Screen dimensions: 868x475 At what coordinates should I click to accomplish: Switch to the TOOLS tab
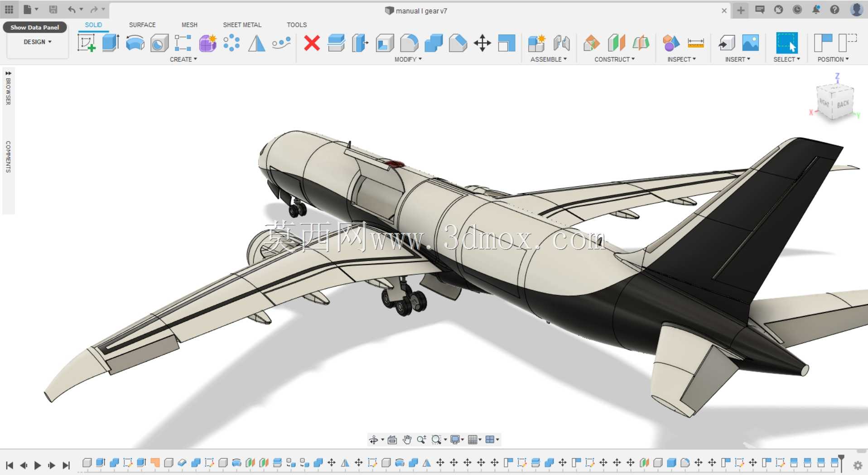click(x=297, y=25)
